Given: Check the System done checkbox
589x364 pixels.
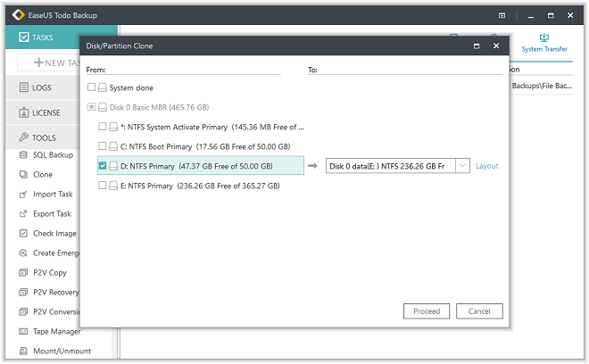Looking at the screenshot, I should click(x=92, y=88).
